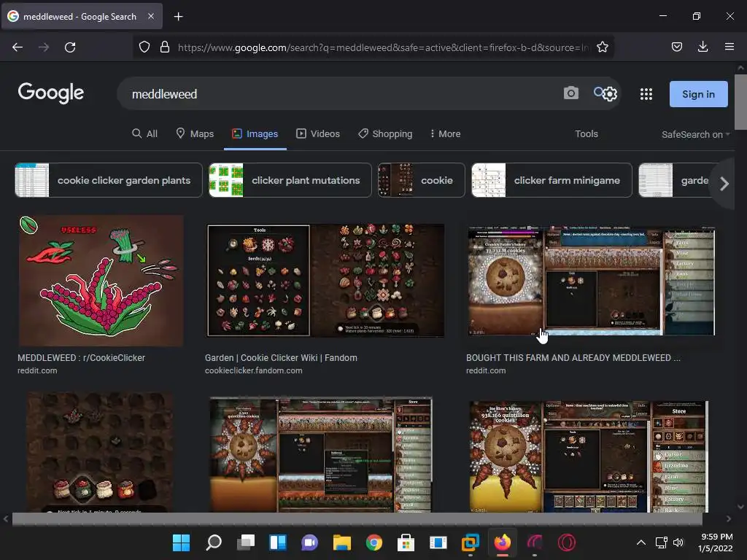This screenshot has width=747, height=560.
Task: Switch to Videos results tab
Action: coord(318,134)
